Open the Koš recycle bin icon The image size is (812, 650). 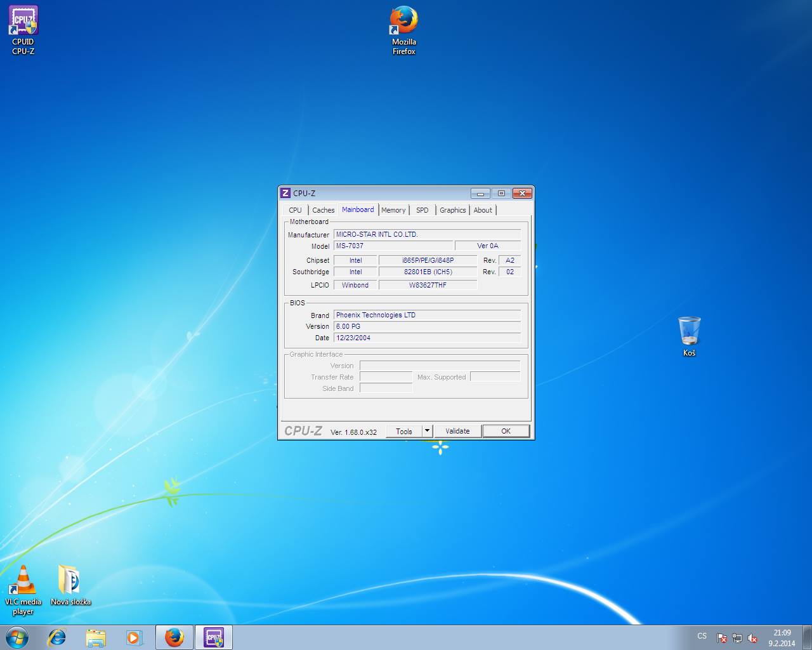(x=689, y=336)
